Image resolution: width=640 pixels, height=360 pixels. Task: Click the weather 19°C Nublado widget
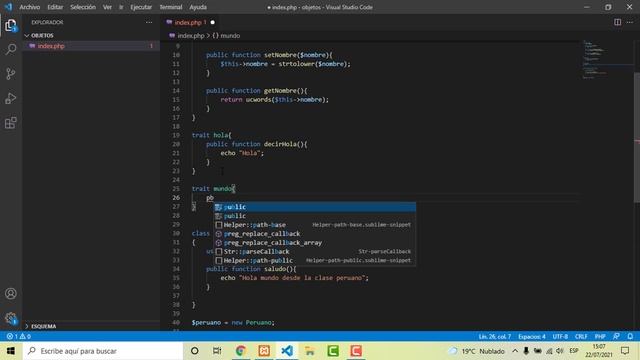(x=477, y=351)
